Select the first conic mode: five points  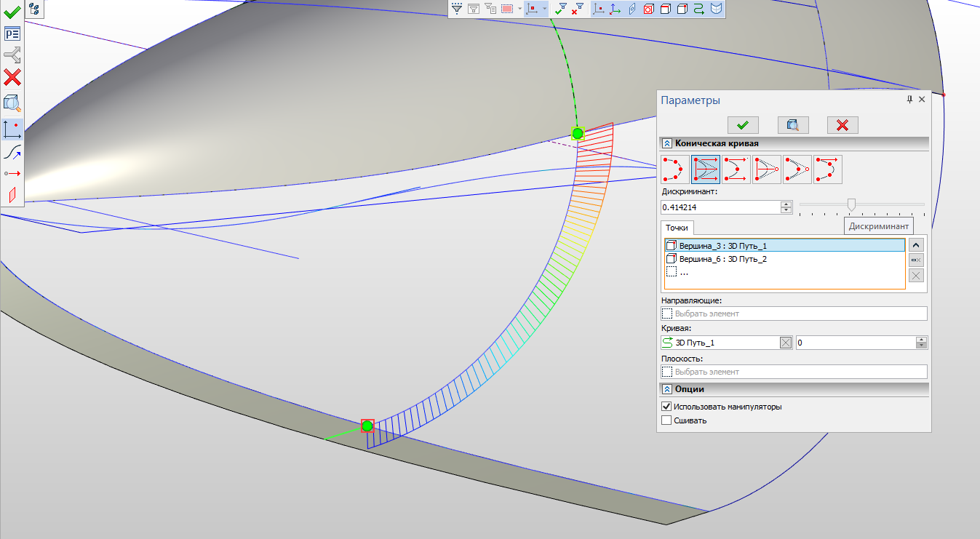pos(675,169)
